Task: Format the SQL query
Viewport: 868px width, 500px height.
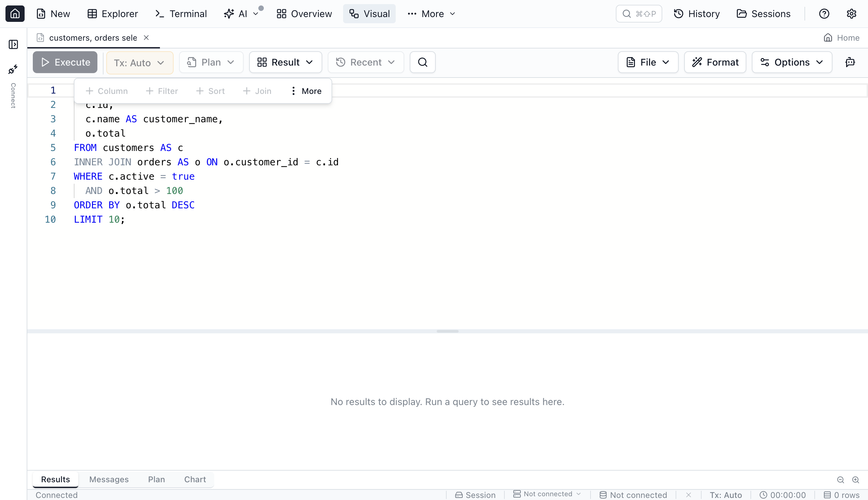Action: point(715,62)
